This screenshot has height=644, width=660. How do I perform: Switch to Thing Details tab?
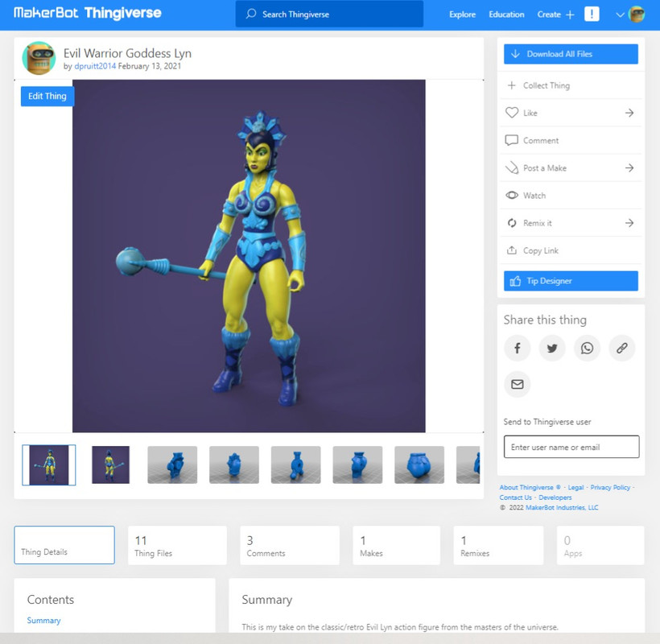pyautogui.click(x=64, y=545)
